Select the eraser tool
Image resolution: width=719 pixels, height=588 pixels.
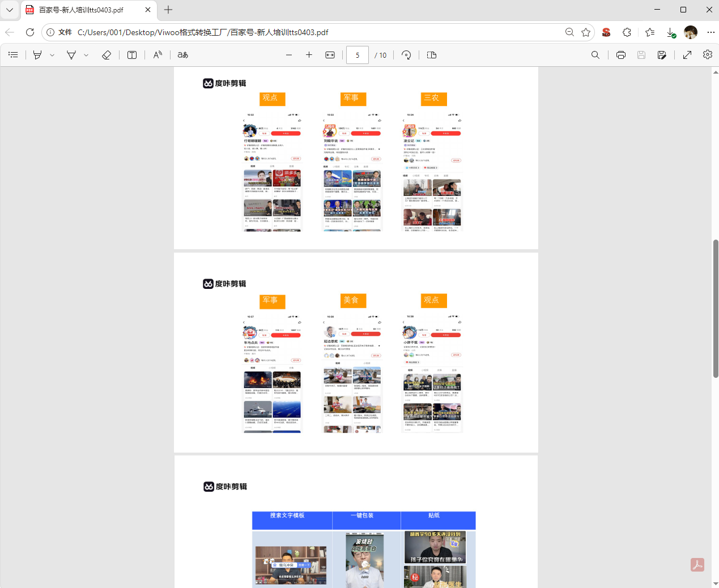(107, 55)
